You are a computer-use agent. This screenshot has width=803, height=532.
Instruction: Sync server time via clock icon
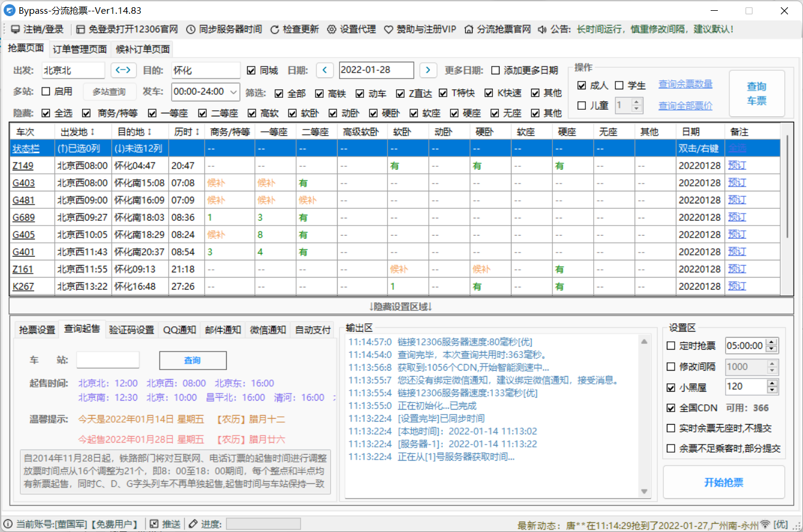tap(191, 29)
